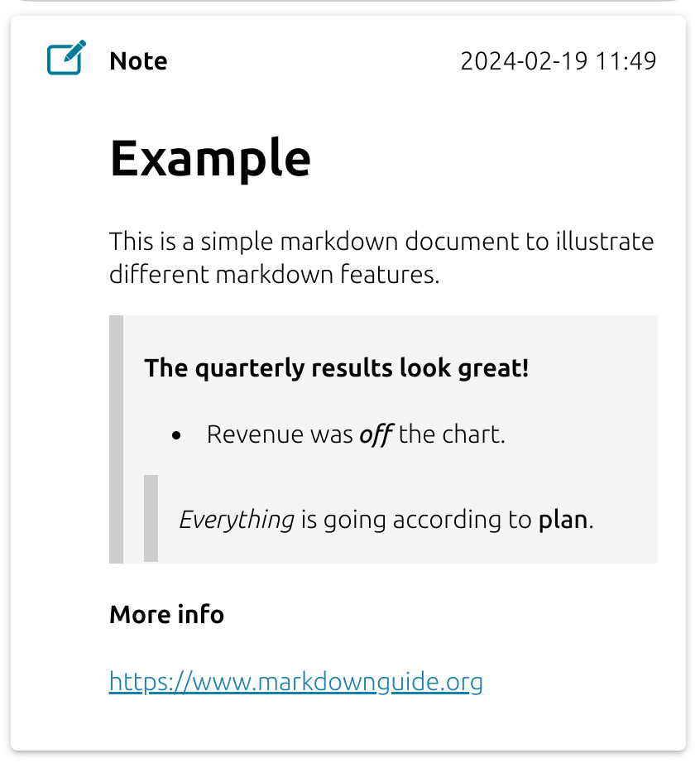Image resolution: width=700 pixels, height=763 pixels.
Task: Click the bold "Note" card label
Action: (138, 61)
